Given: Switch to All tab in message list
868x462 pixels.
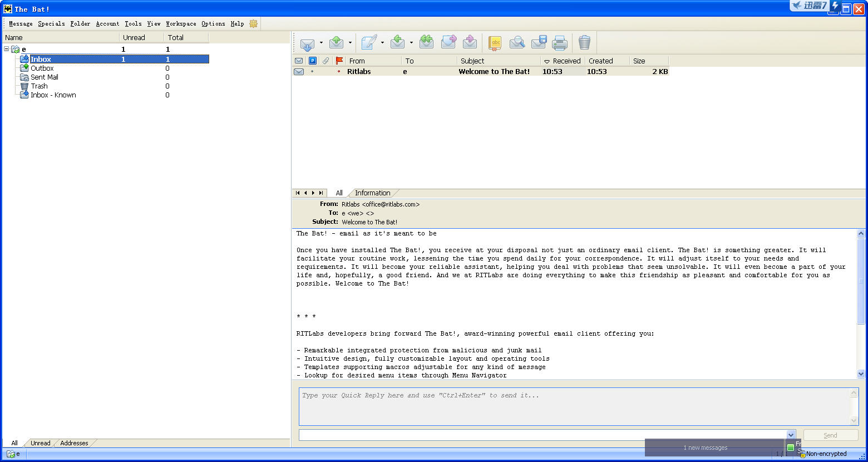Looking at the screenshot, I should (x=339, y=193).
